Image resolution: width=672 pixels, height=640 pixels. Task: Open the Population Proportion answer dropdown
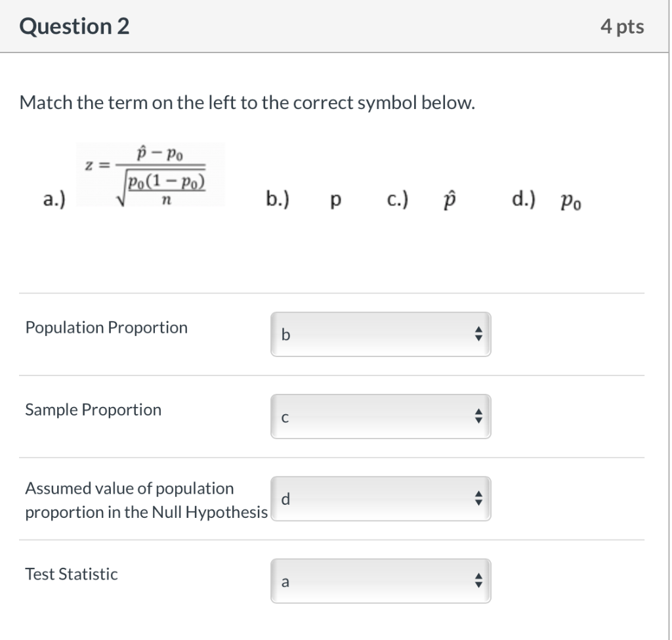[380, 334]
